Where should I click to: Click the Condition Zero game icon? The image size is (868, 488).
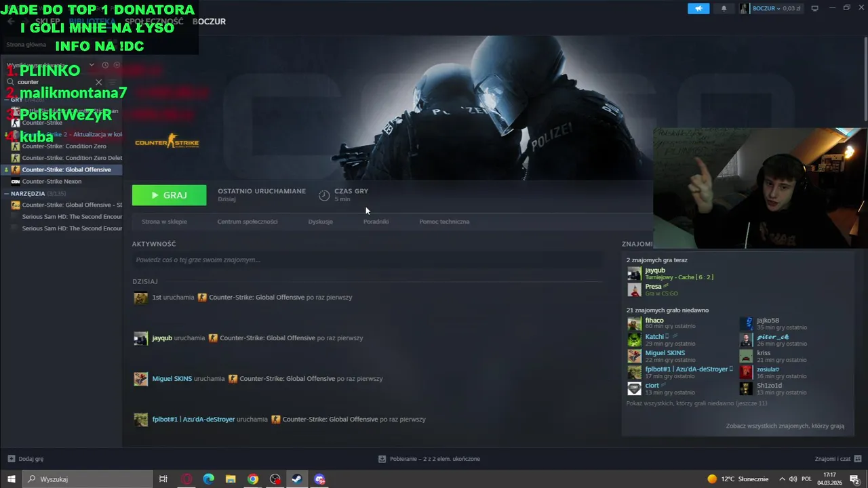coord(16,146)
